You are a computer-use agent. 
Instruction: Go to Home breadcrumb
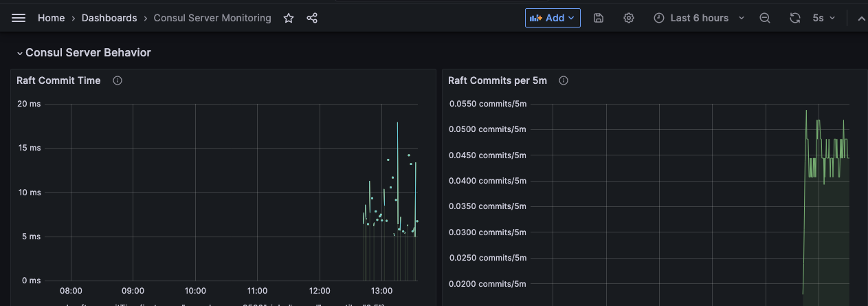point(51,18)
